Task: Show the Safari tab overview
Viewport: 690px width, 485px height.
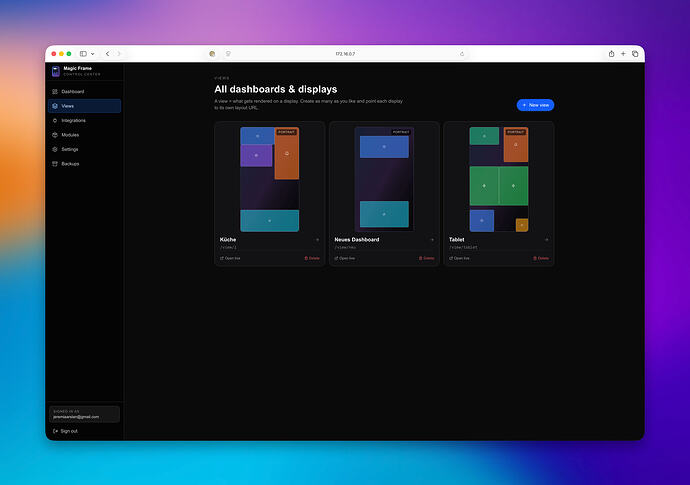Action: tap(635, 54)
